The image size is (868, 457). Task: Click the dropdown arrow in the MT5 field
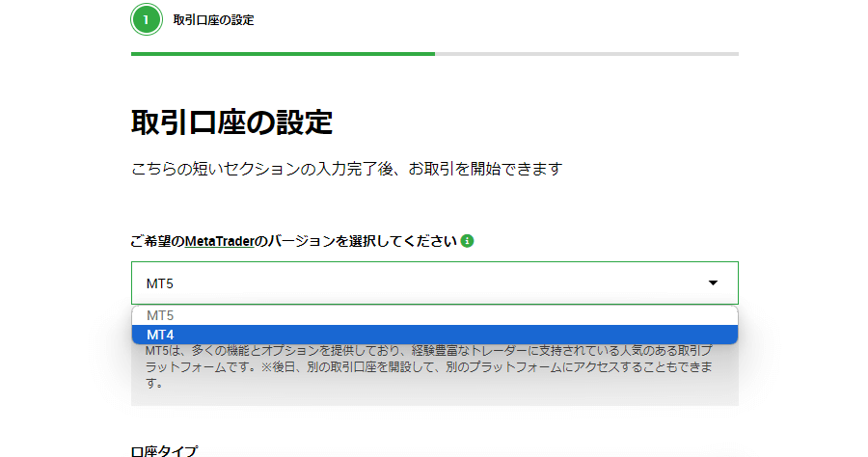[x=713, y=283]
